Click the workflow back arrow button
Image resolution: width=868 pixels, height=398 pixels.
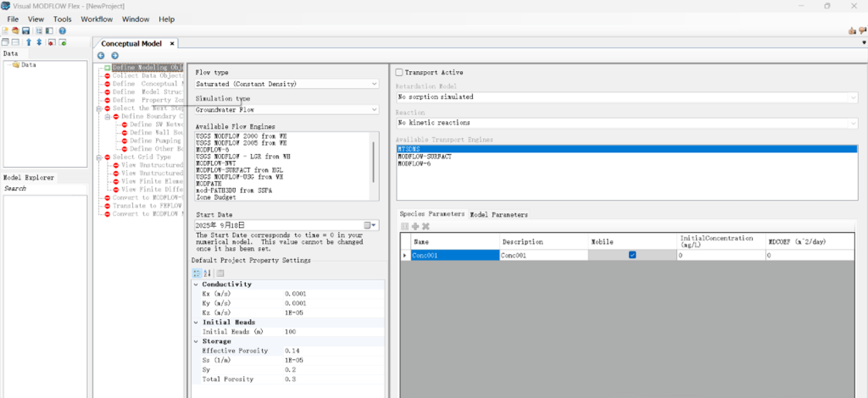102,56
